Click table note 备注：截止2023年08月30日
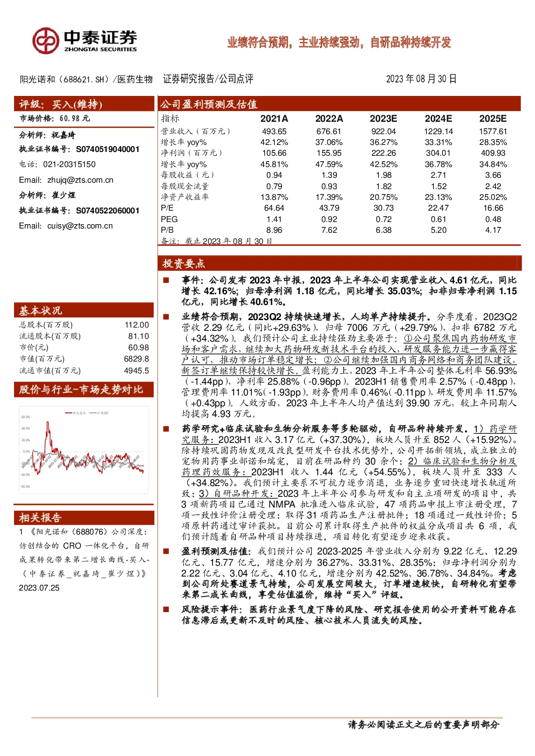This screenshot has width=535, height=756. (x=216, y=241)
